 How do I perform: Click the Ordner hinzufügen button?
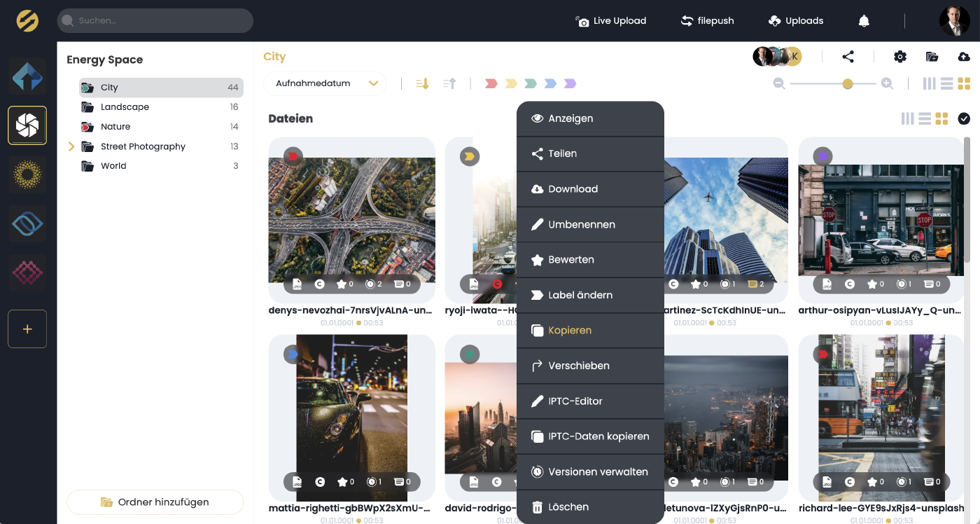pos(155,502)
